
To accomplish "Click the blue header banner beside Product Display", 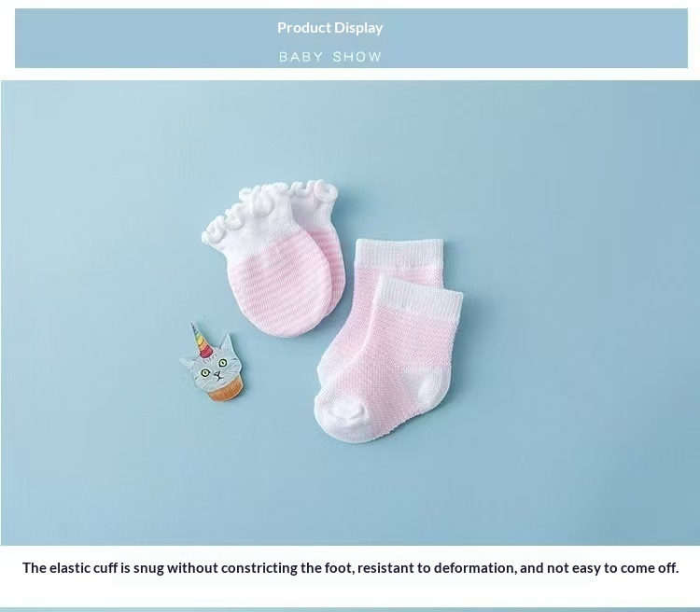I will [x=536, y=38].
